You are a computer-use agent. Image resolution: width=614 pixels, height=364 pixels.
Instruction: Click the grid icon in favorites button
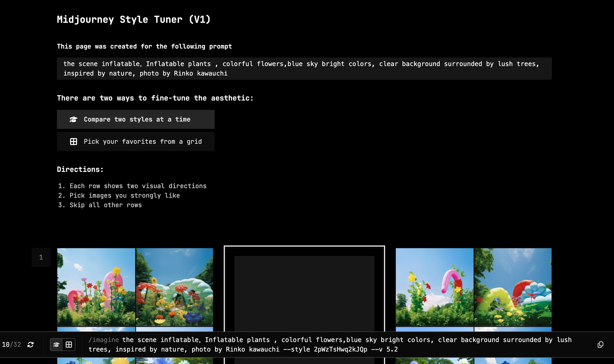(x=73, y=142)
